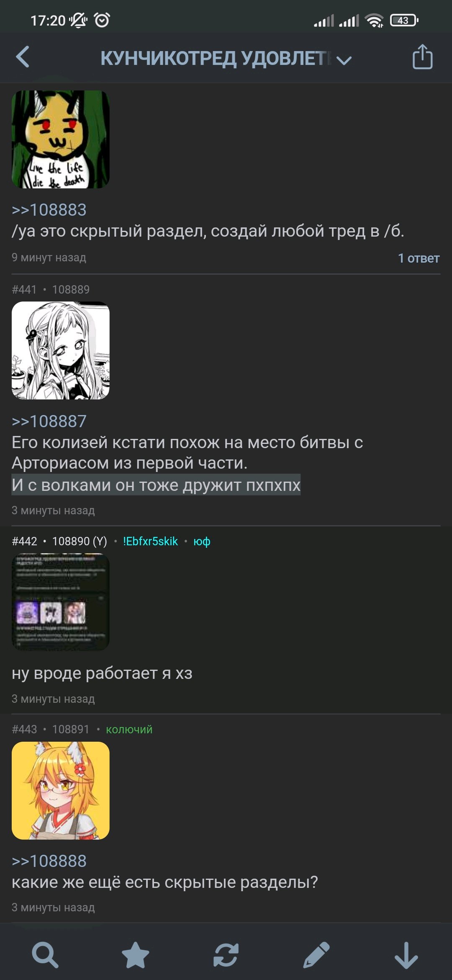
Task: Add thread to favorites via star icon
Action: point(136,955)
